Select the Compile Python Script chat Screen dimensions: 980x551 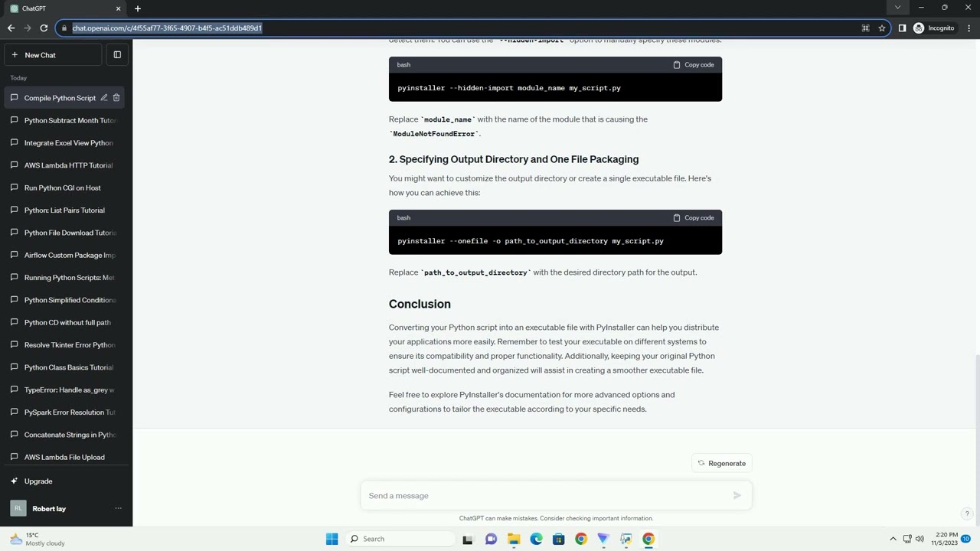pos(60,98)
